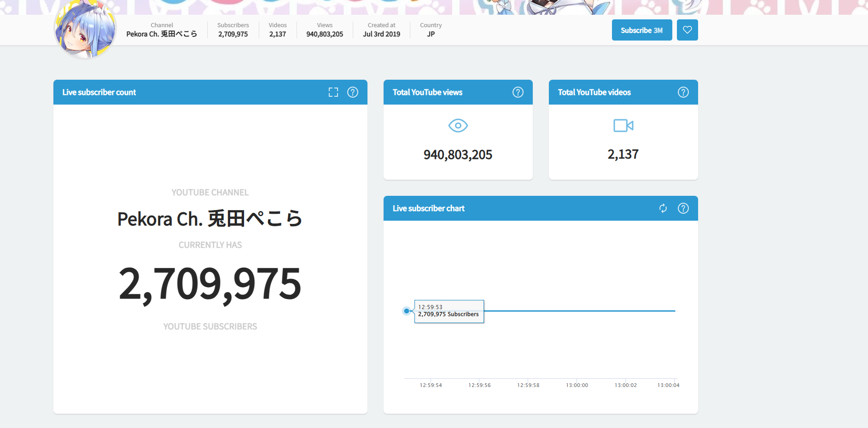Click the 12:59:56 axis label on chart
The height and width of the screenshot is (428, 868).
click(x=479, y=385)
